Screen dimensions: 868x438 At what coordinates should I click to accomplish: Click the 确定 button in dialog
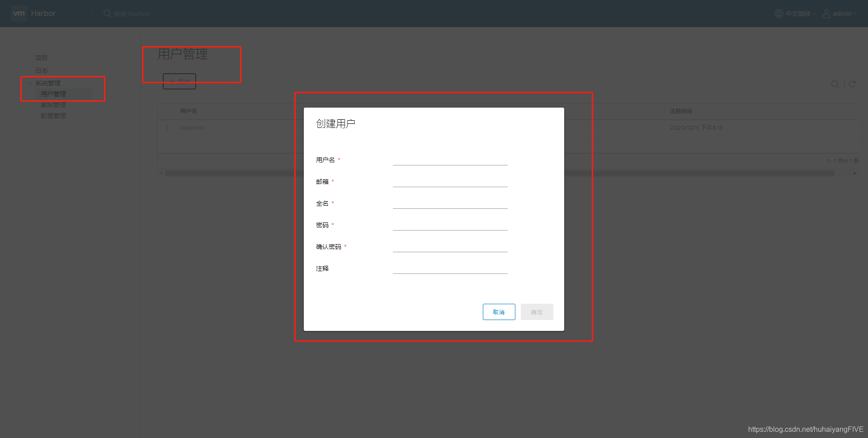(537, 312)
